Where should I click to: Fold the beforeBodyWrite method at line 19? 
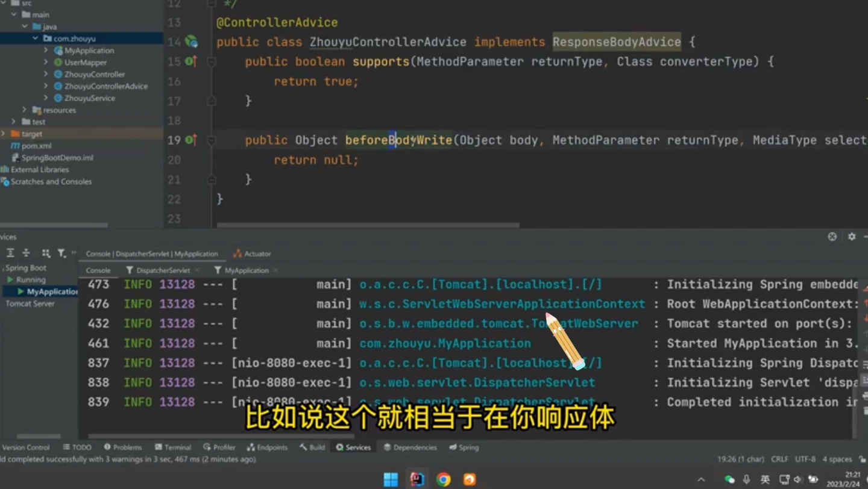coord(212,140)
